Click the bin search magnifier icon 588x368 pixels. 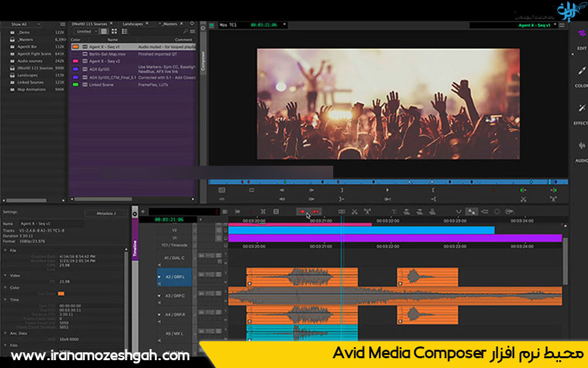coord(186,31)
